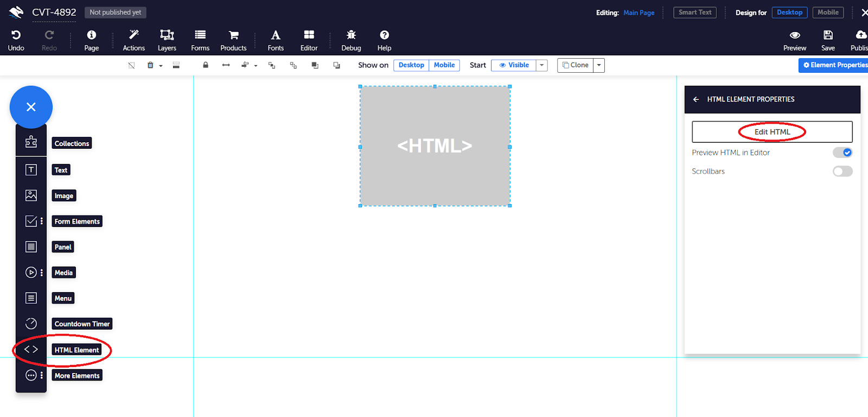The image size is (868, 417).
Task: Click the bring to front icon
Action: 315,65
